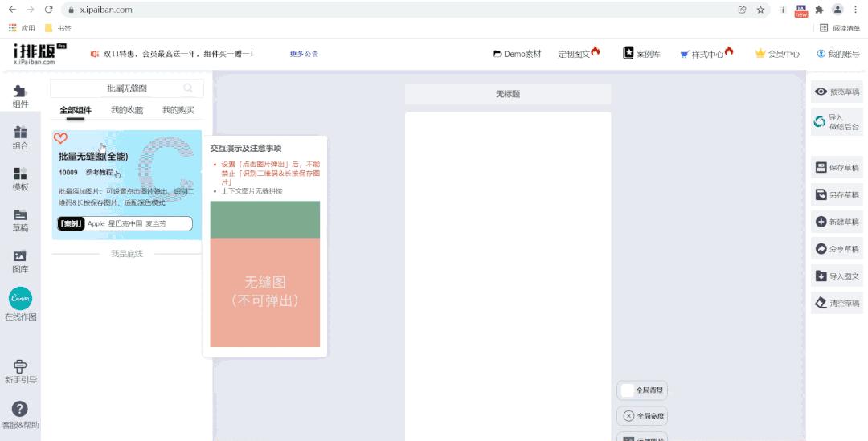Click 分享草稿 share draft button
This screenshot has width=868, height=441.
point(837,249)
